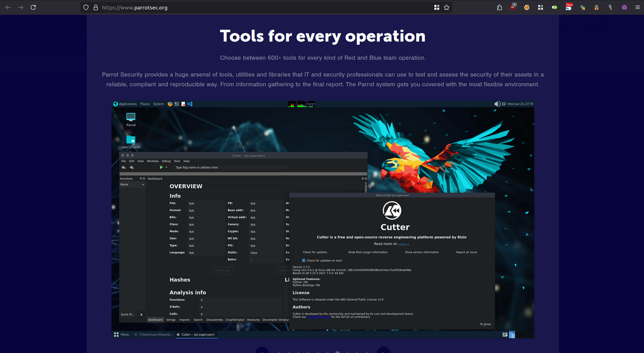Switch to the Search tab
Viewport: 644px width, 353px height.
(x=198, y=320)
